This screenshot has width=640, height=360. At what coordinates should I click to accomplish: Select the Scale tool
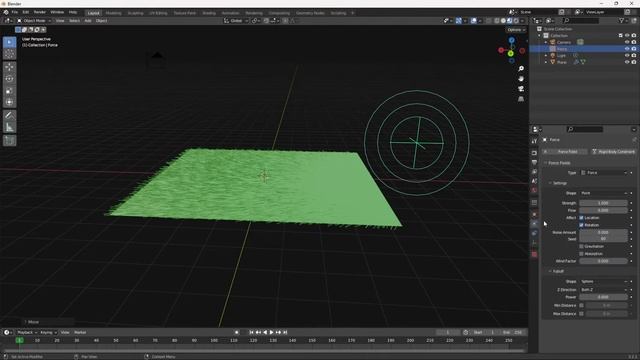pyautogui.click(x=9, y=91)
